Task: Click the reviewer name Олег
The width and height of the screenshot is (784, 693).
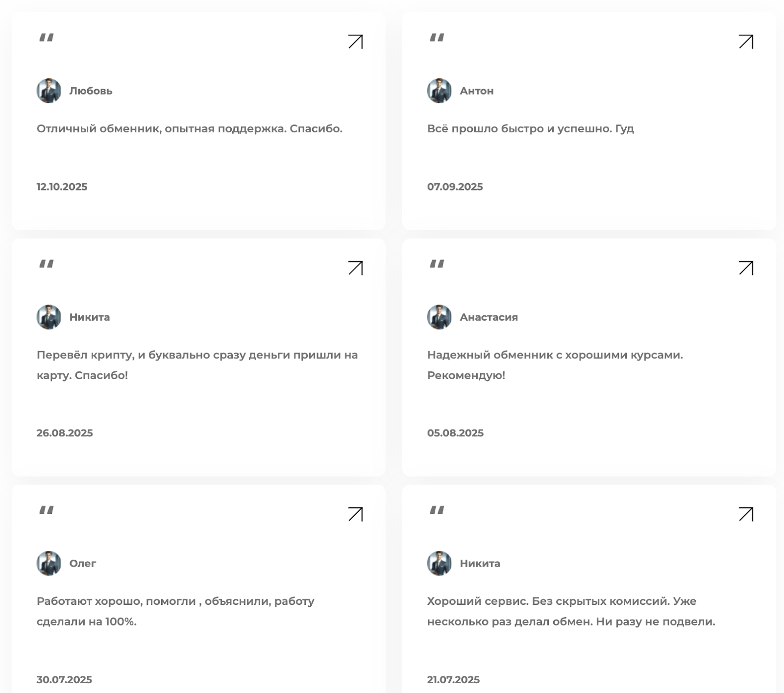Action: pyautogui.click(x=82, y=563)
